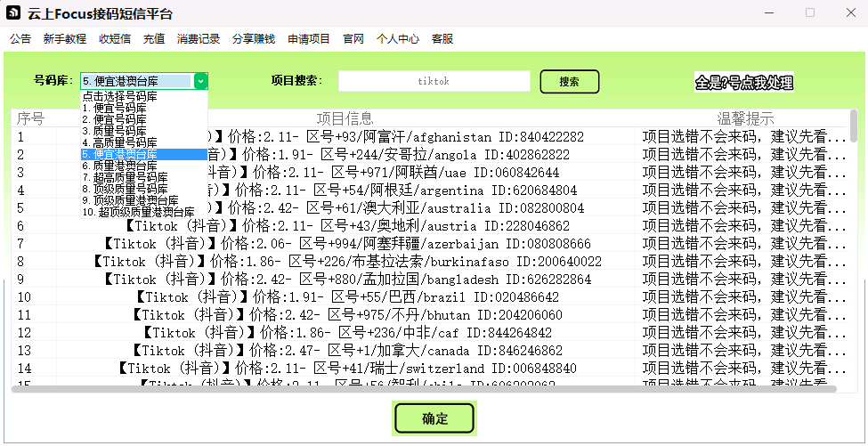Select 7. 超高质量号码库 option

pos(126,177)
